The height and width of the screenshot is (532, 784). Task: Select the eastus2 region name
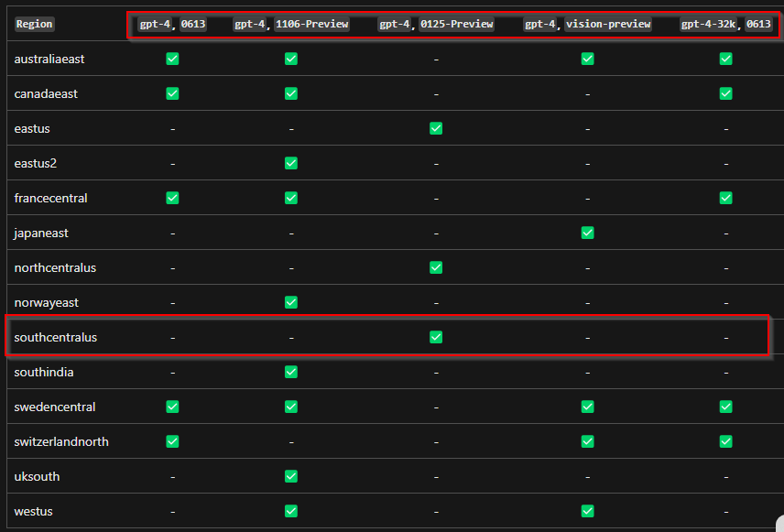click(36, 163)
